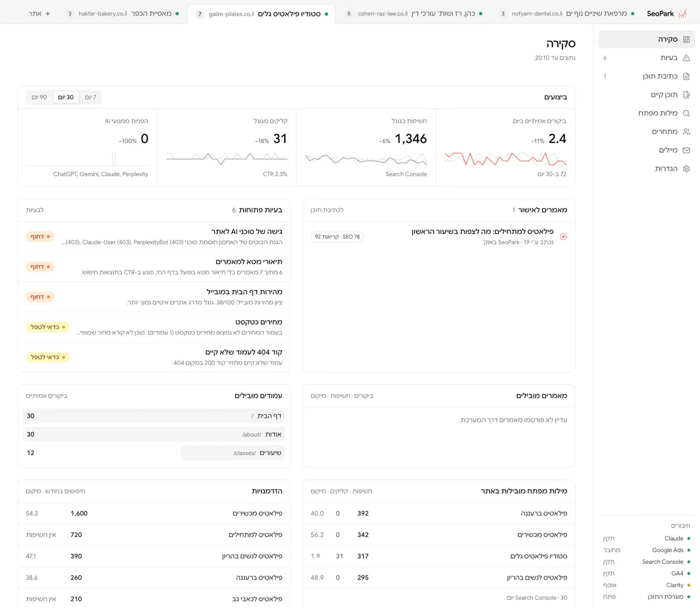Open the issue מחירים כטקסט
This screenshot has width=700, height=608.
tap(154, 327)
